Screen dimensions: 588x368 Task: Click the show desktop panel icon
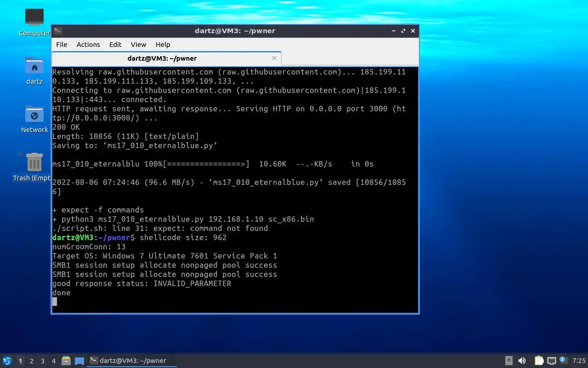click(x=79, y=361)
